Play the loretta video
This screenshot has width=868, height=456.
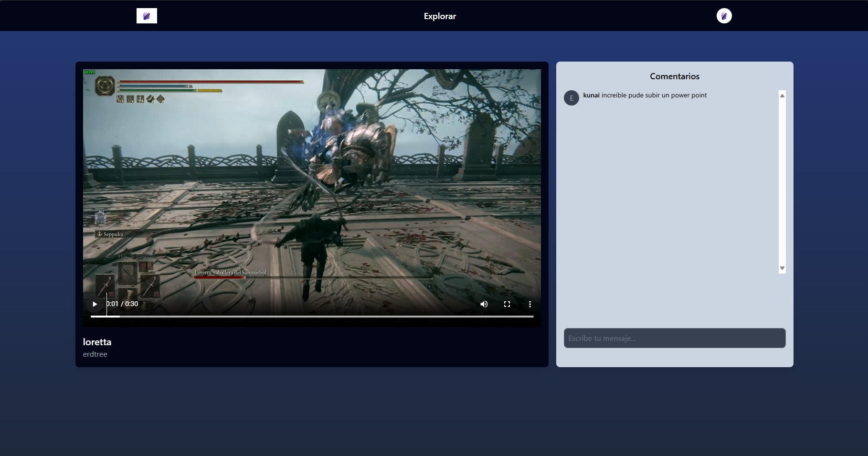95,304
